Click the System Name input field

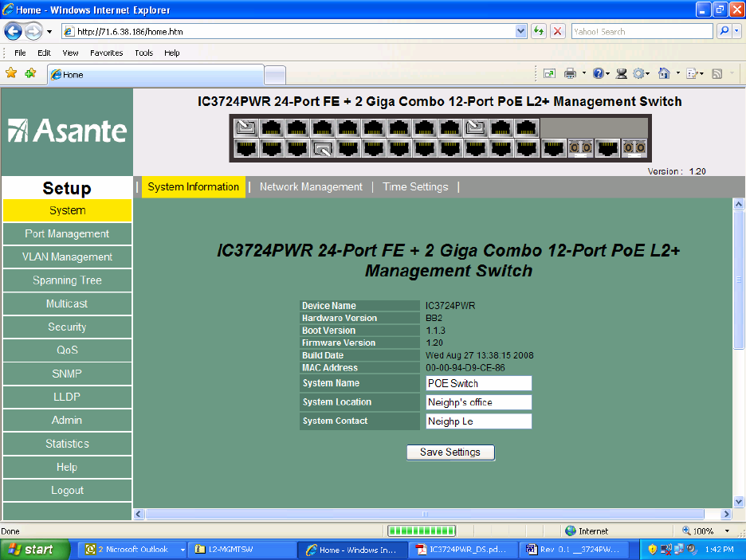click(x=478, y=383)
